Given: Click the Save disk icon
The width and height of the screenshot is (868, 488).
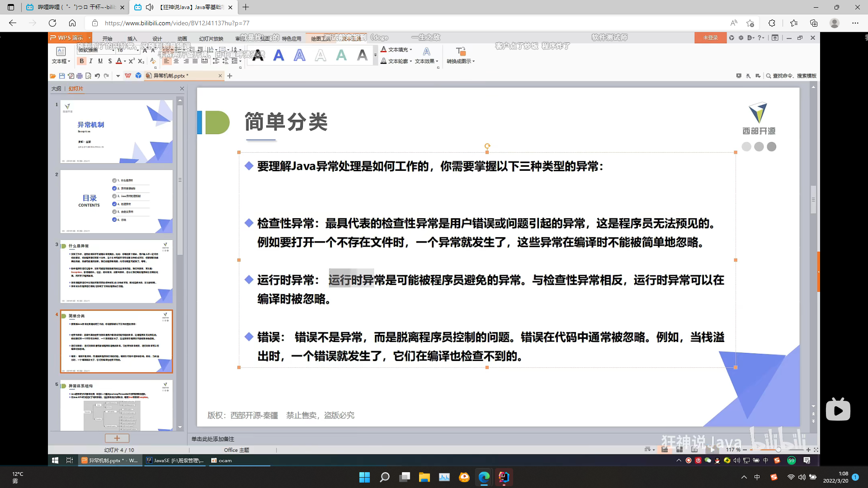Looking at the screenshot, I should coord(62,76).
